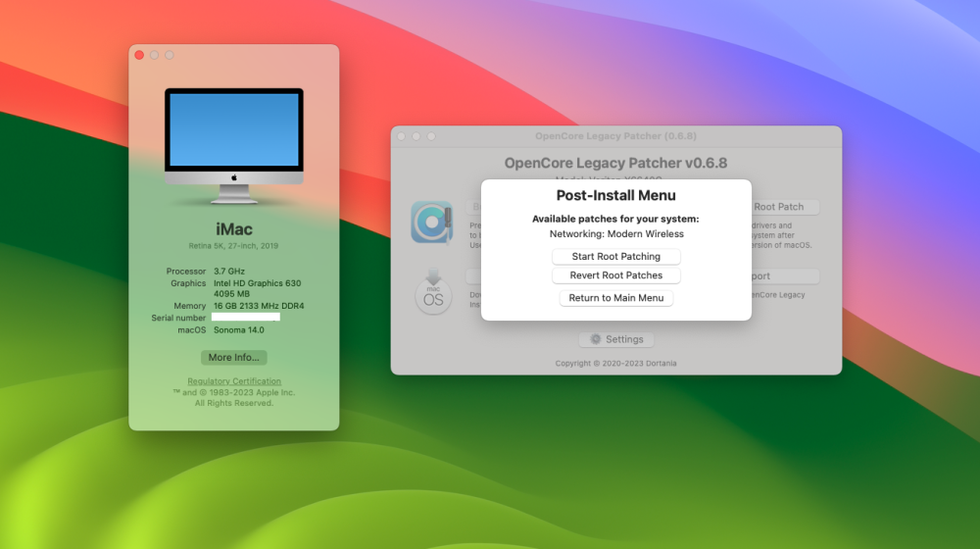The image size is (980, 549).
Task: Click the dimmed Root Patch button
Action: (784, 207)
